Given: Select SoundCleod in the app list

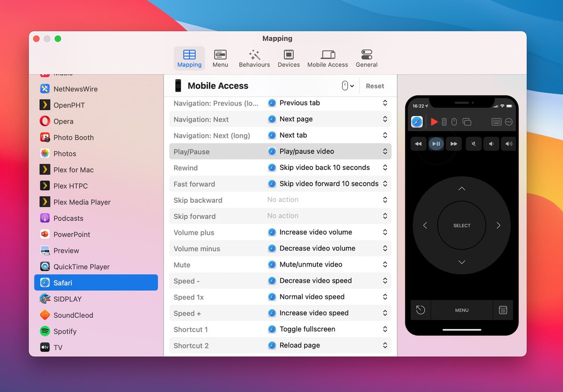Looking at the screenshot, I should [96, 315].
